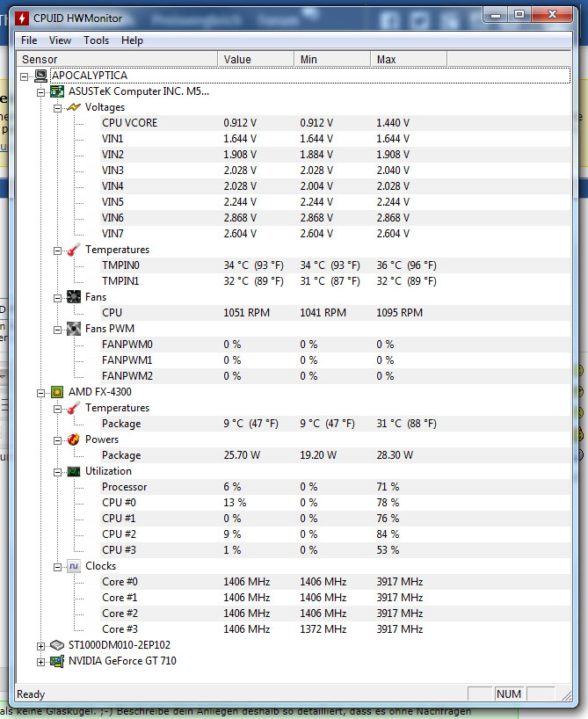Collapse the ASUSTeK Computer INC. node
This screenshot has width=588, height=719.
coord(40,92)
